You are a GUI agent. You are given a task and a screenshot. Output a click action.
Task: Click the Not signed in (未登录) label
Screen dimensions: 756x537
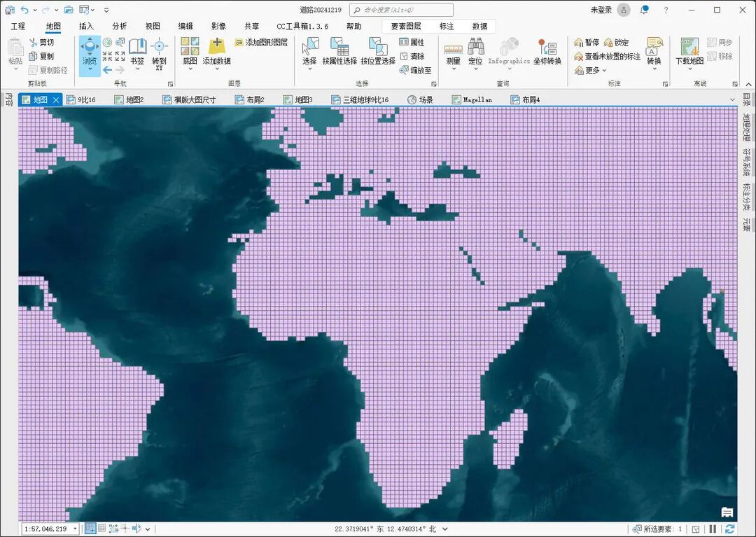tap(601, 10)
